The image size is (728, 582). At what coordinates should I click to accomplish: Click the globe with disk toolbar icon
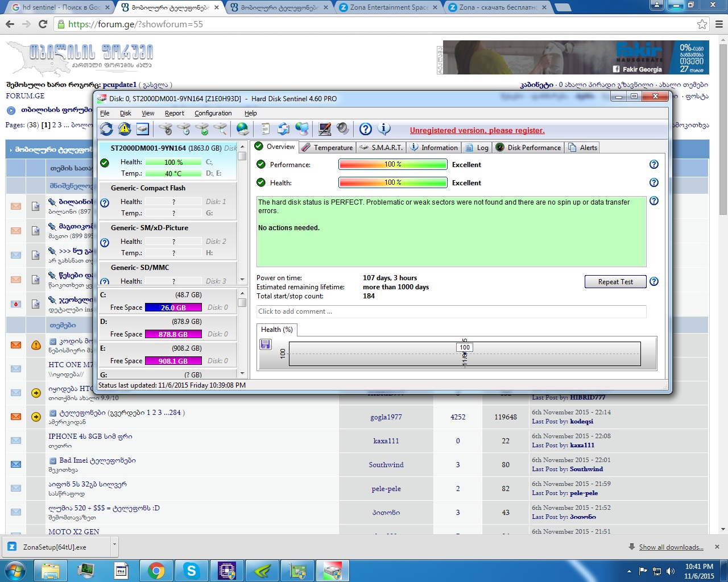pyautogui.click(x=243, y=130)
